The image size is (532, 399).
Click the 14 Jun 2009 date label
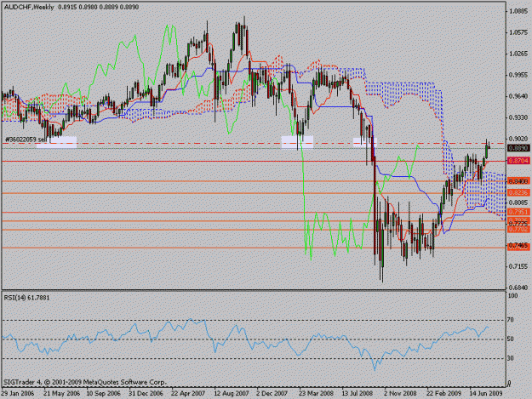click(x=486, y=394)
